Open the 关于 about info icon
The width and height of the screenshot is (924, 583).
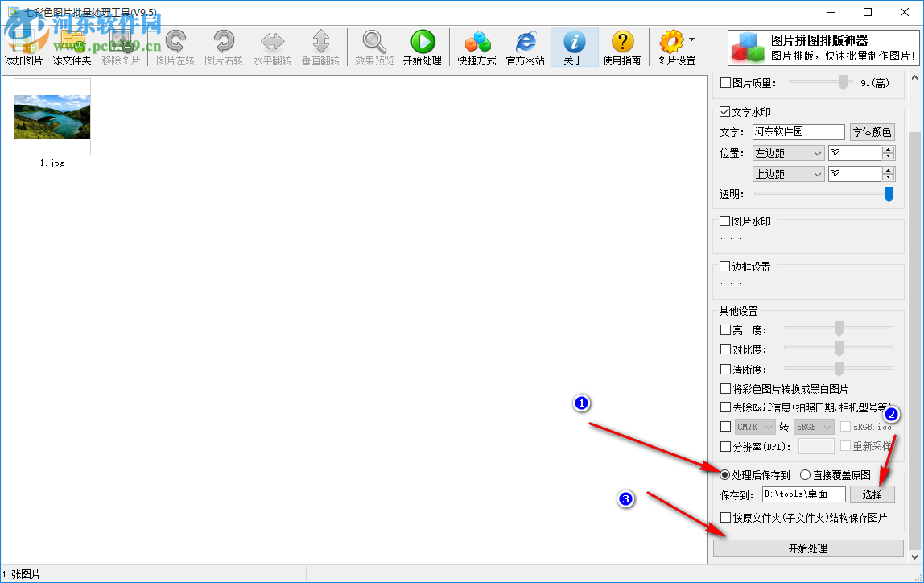coord(574,48)
